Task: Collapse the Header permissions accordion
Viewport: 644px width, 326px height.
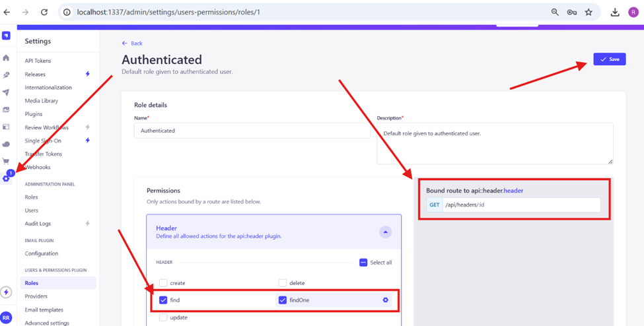Action: 385,232
